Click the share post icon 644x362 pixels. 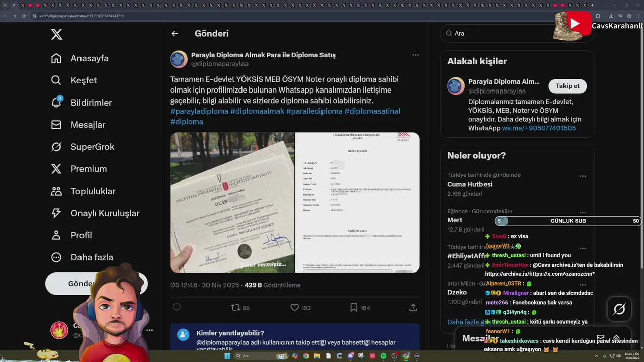[413, 307]
